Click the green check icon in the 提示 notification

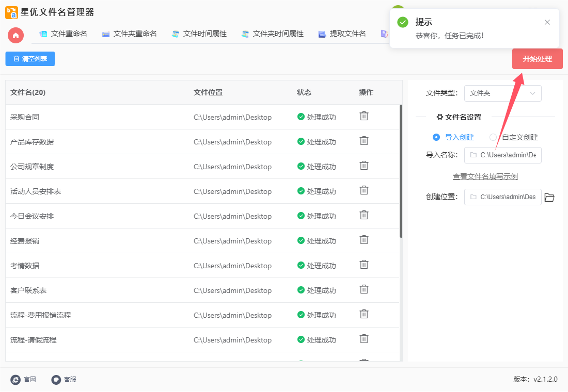coord(402,22)
